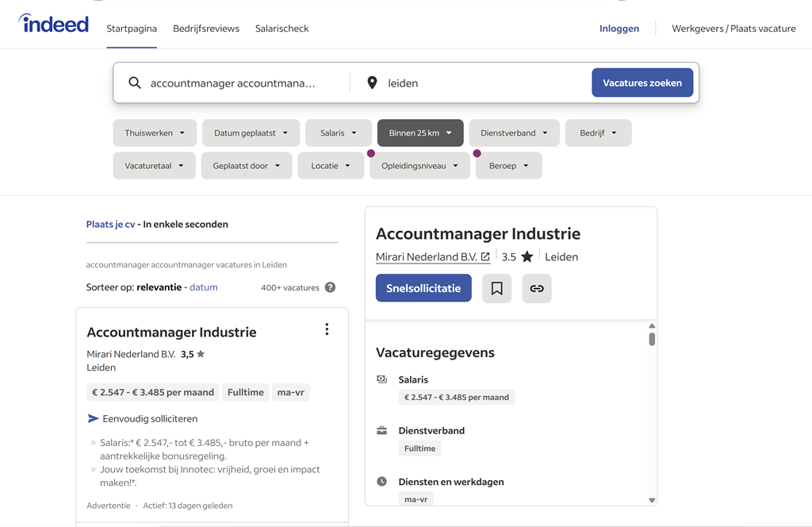Click Leiden next to the 3.5 rating

[x=561, y=257]
